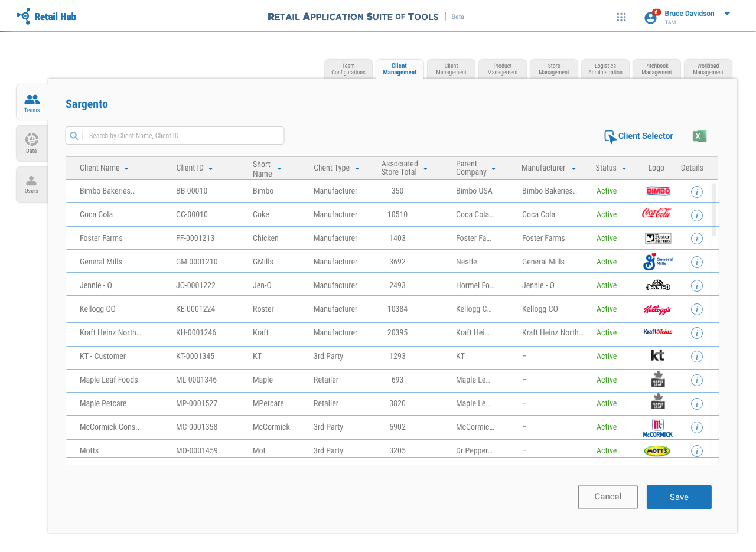Select client ID CC-00010
Image resolution: width=756 pixels, height=552 pixels.
pos(192,215)
